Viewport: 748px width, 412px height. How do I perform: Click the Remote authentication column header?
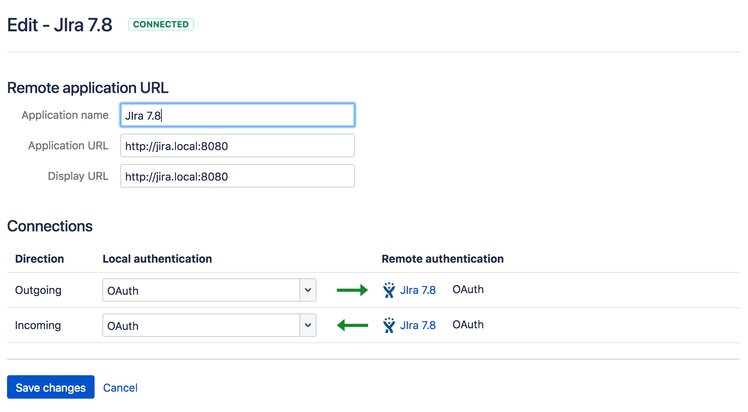tap(442, 259)
